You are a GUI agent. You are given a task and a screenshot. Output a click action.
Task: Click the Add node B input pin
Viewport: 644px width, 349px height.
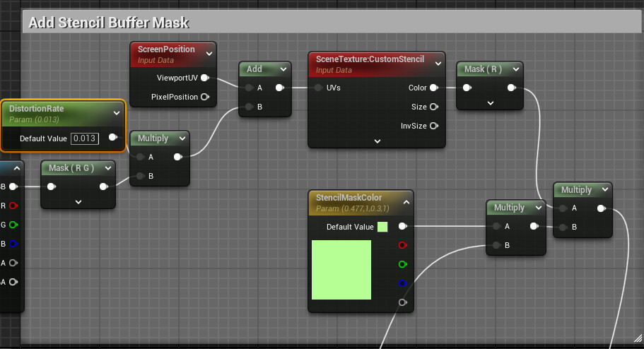[x=249, y=107]
